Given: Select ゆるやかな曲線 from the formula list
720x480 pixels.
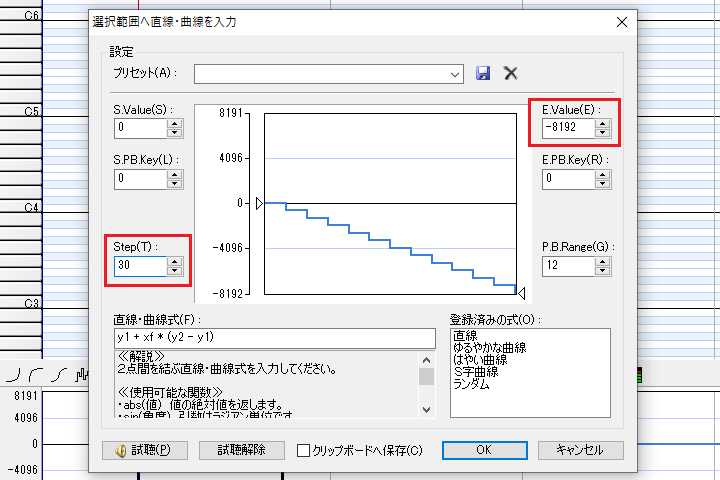Looking at the screenshot, I should coord(490,348).
